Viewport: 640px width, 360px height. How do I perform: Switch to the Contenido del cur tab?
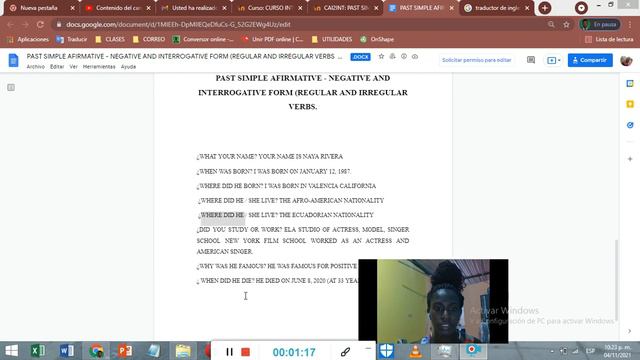point(118,8)
